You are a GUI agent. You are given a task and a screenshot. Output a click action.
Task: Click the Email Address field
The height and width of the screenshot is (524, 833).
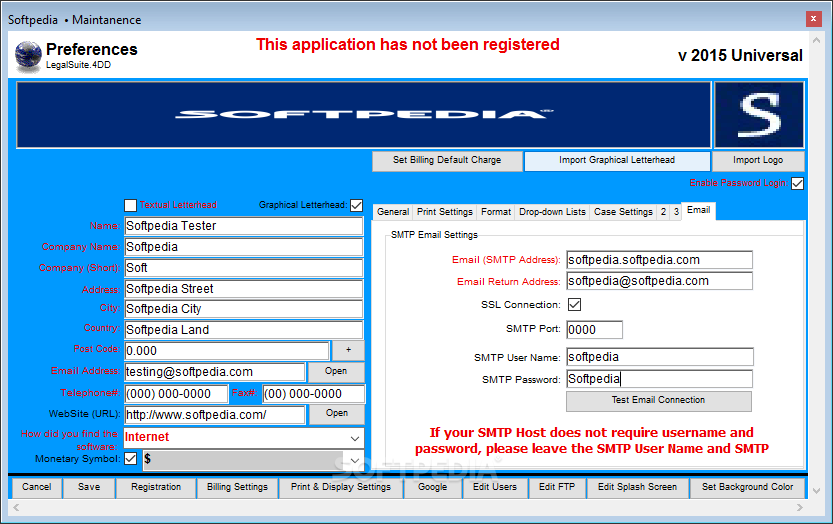[x=215, y=372]
